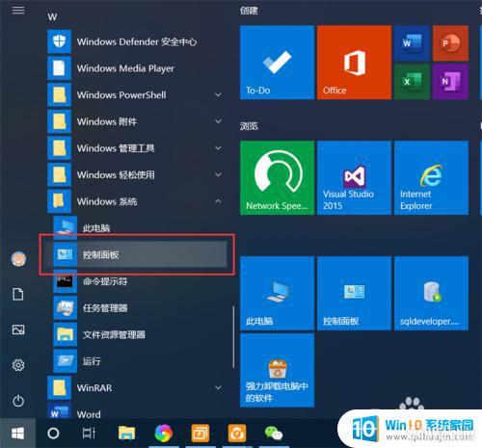Open the Internet Explorer tile

point(431,177)
